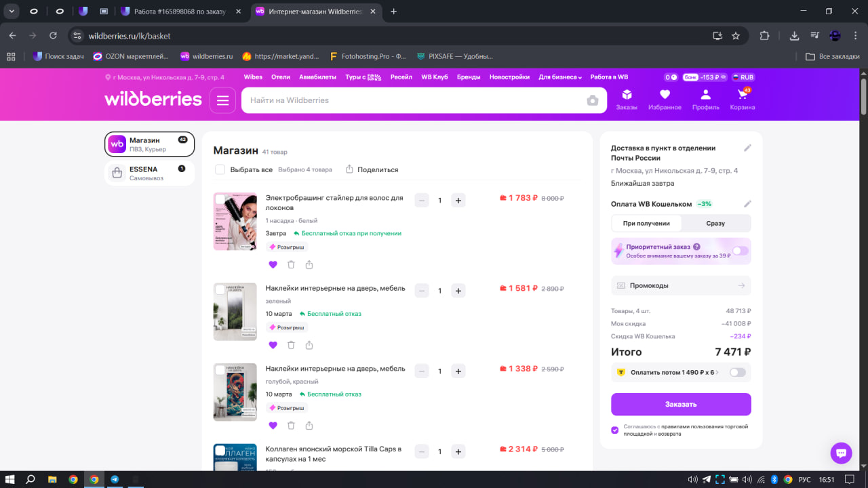Go back with the browser back arrow
Screen dimensions: 868x488
pos(12,36)
